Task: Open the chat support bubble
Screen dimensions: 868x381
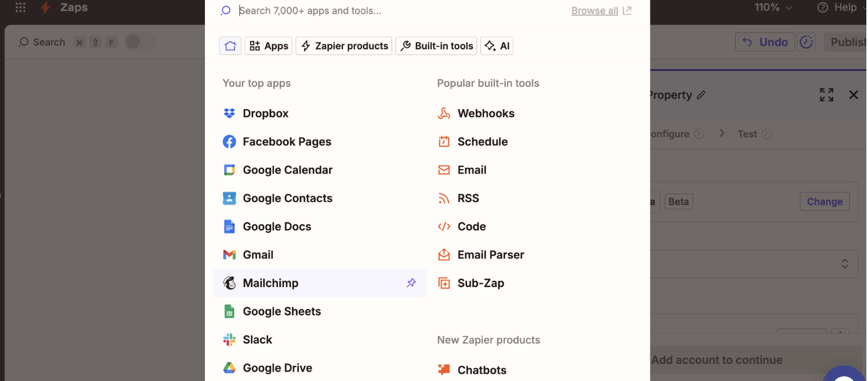Action: pyautogui.click(x=844, y=374)
